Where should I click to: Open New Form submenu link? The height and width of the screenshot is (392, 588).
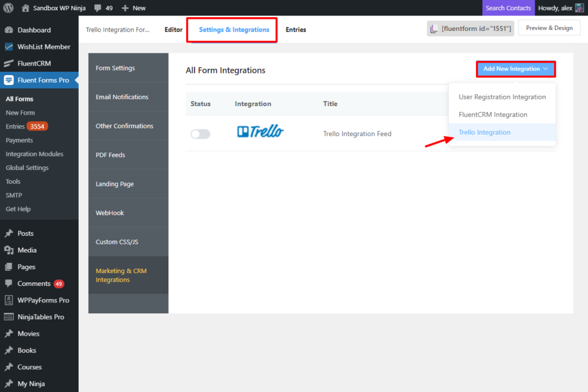[20, 113]
